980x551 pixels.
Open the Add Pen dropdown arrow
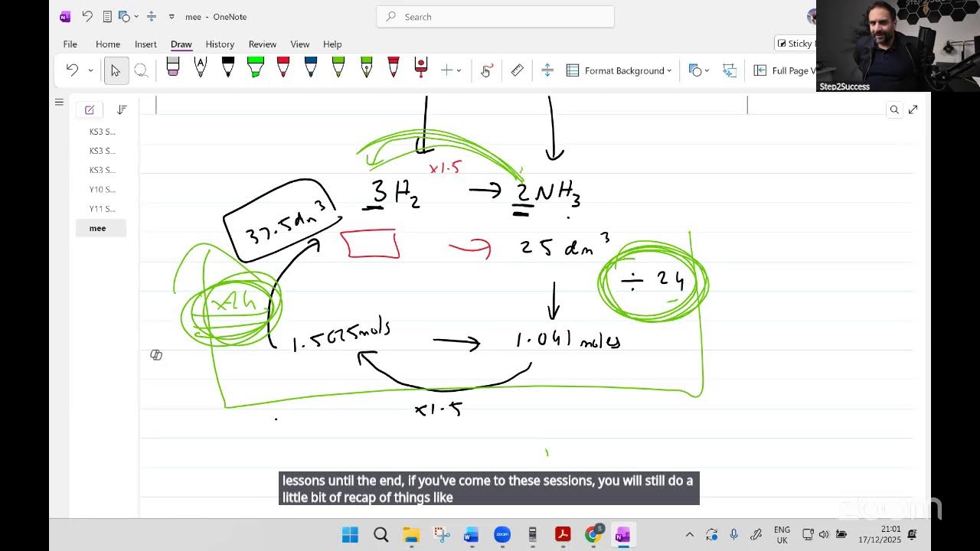pyautogui.click(x=459, y=70)
